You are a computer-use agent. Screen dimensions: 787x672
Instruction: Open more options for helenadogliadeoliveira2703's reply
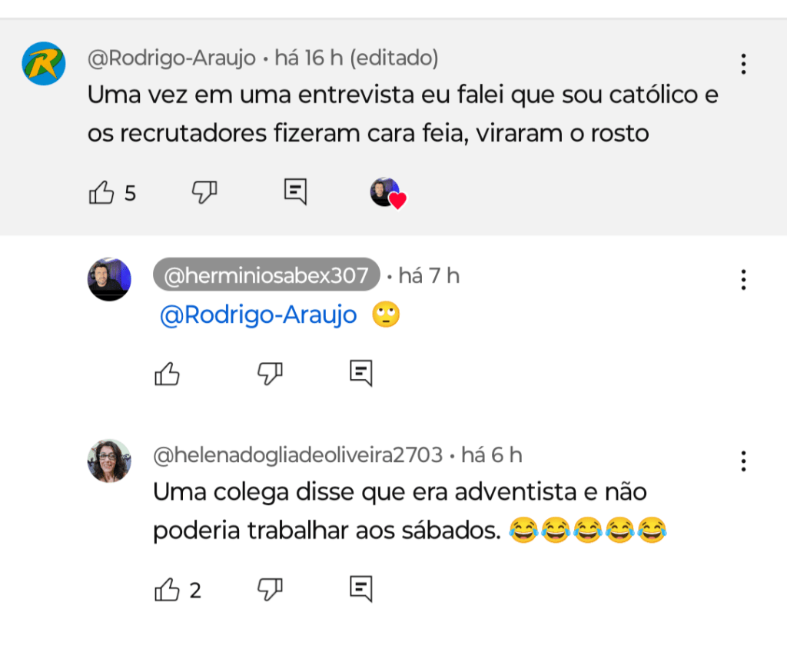click(743, 461)
